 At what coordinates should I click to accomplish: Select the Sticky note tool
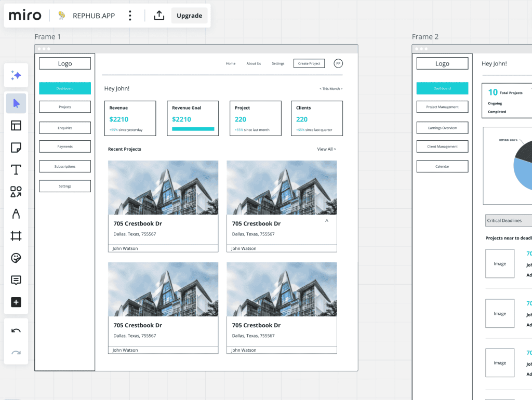coord(16,148)
